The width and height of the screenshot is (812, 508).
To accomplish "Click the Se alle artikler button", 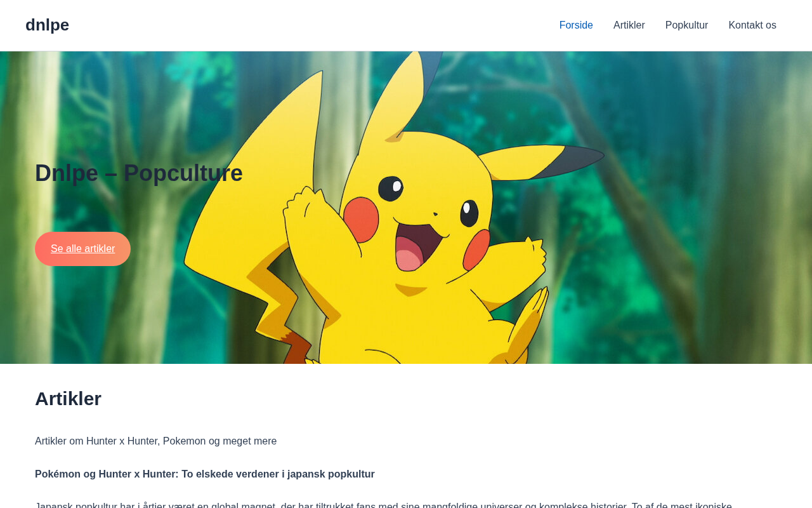I will 82,249.
